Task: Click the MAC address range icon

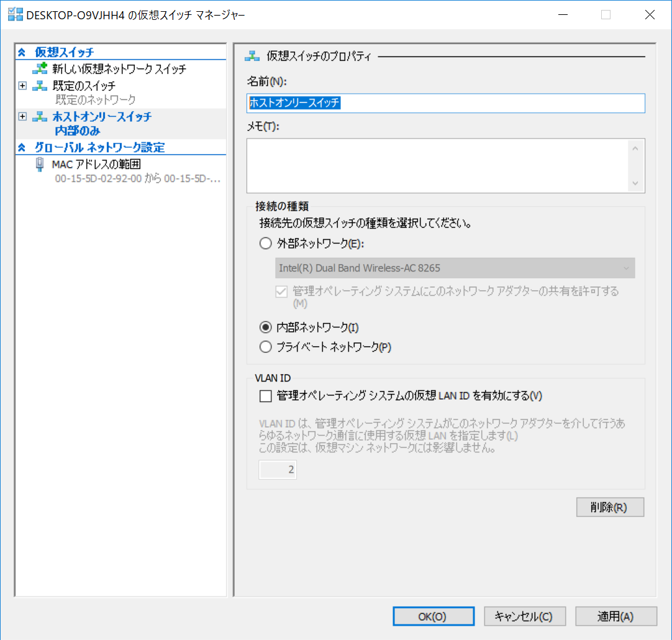Action: click(40, 164)
